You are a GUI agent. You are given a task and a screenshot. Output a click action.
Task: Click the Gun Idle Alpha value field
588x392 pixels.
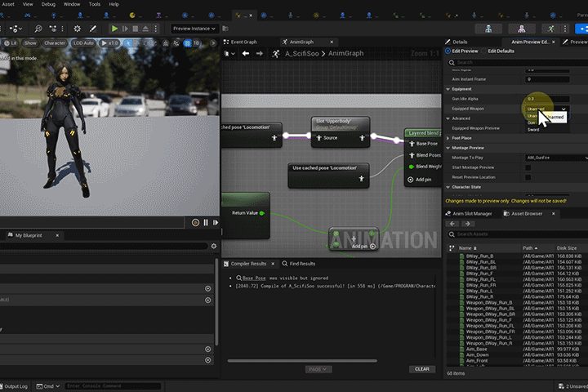pyautogui.click(x=547, y=99)
